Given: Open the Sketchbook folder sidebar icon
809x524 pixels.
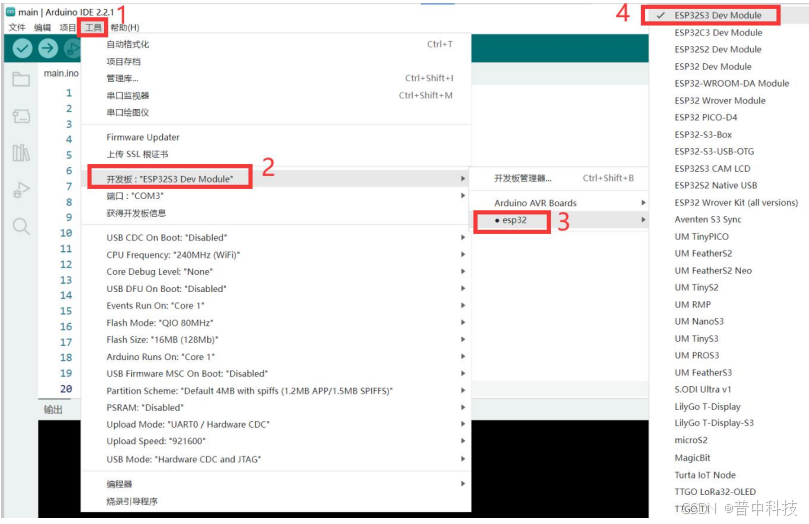Looking at the screenshot, I should [21, 79].
